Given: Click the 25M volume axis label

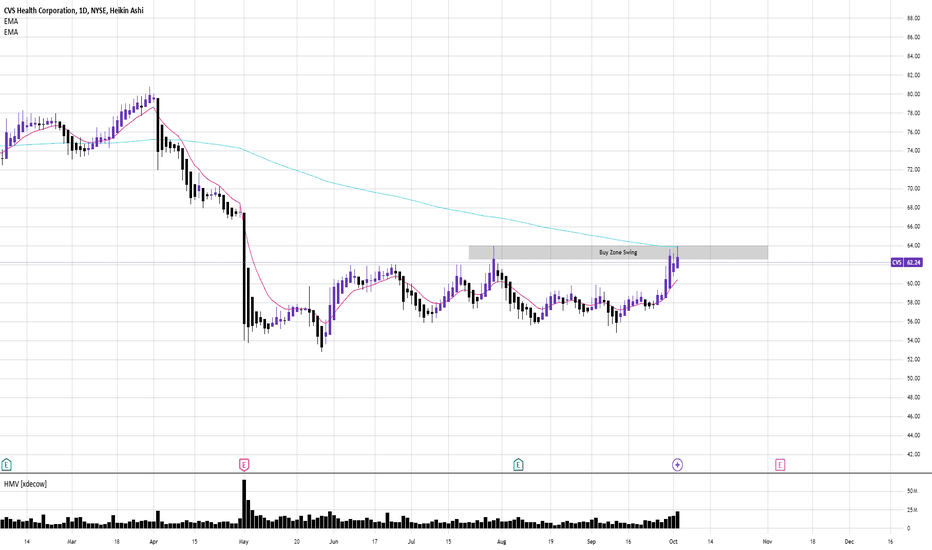Looking at the screenshot, I should (x=912, y=510).
